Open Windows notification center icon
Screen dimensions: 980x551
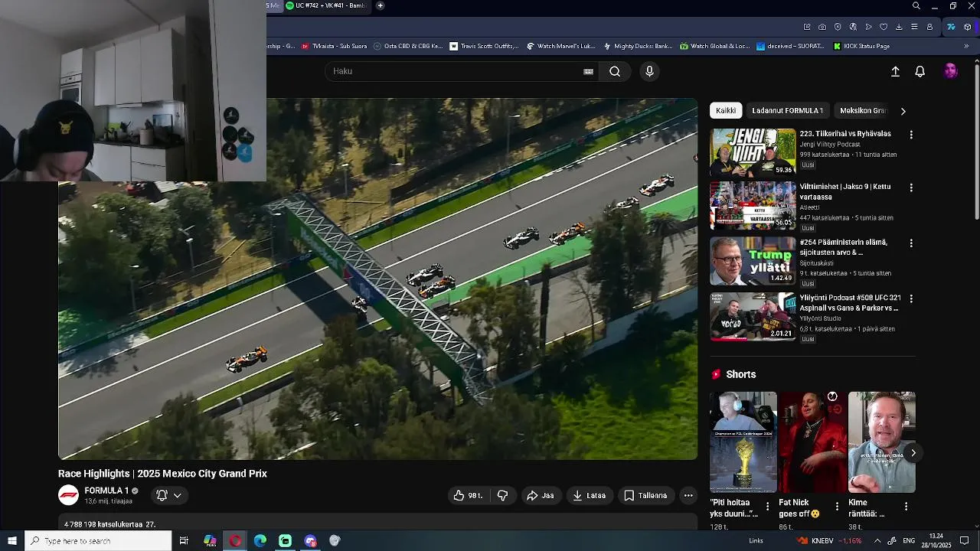pos(965,541)
